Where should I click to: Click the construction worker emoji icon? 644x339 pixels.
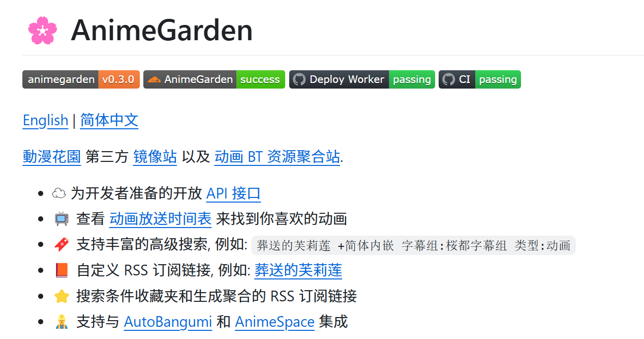pos(62,322)
